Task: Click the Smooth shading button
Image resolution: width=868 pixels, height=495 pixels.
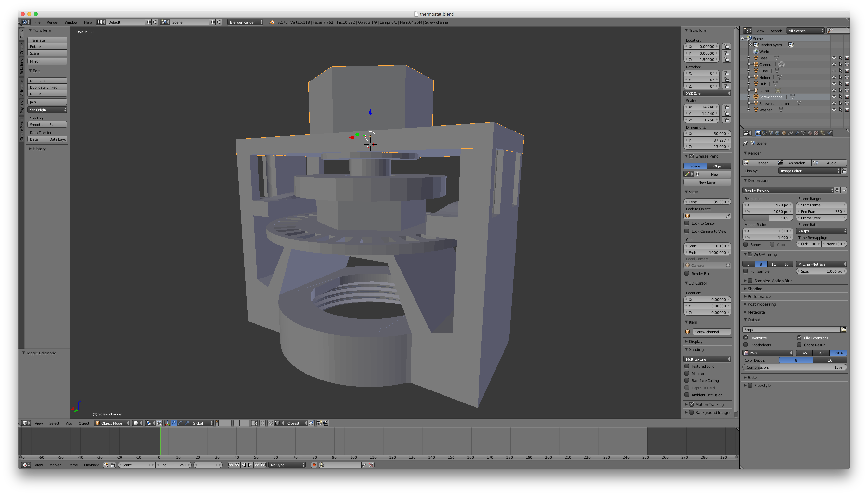Action: 37,124
